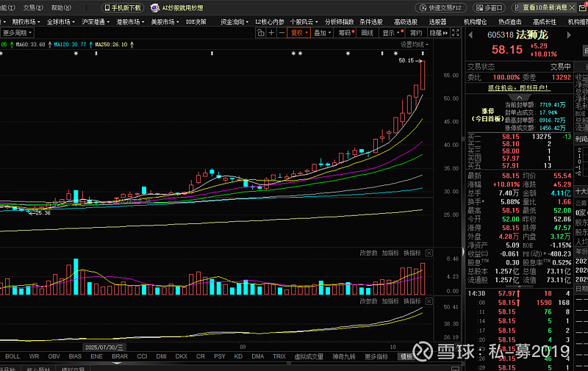This screenshot has height=371, width=588.
Task: Open 热点追击 menu item
Action: point(510,22)
